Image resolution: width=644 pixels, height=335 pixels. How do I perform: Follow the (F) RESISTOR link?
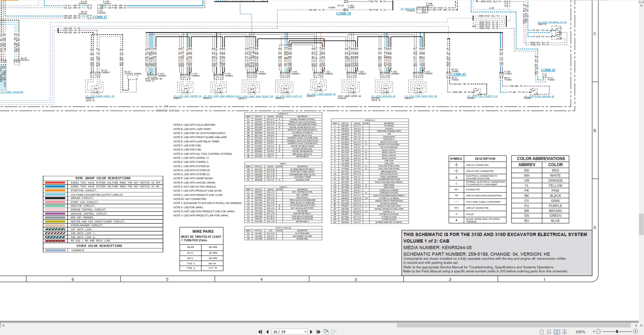tap(408, 9)
